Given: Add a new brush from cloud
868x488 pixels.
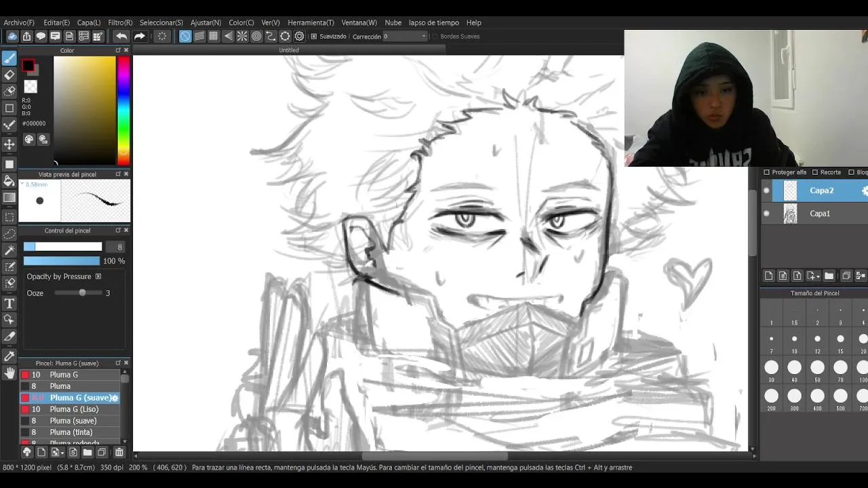Looking at the screenshot, I should 27,452.
